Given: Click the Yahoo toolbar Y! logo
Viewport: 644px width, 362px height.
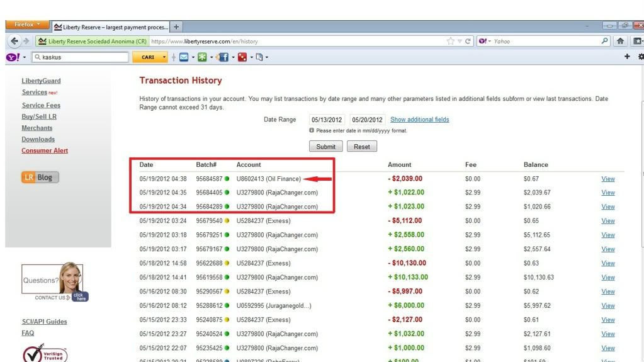Looking at the screenshot, I should (13, 57).
